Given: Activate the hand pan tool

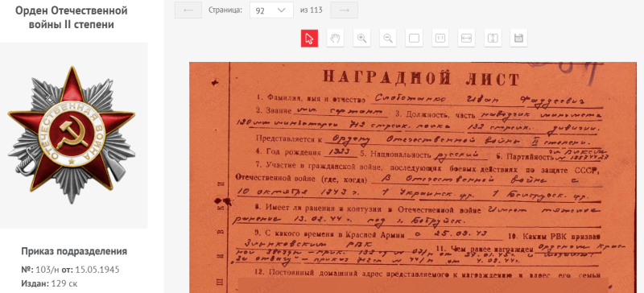Looking at the screenshot, I should coord(336,39).
